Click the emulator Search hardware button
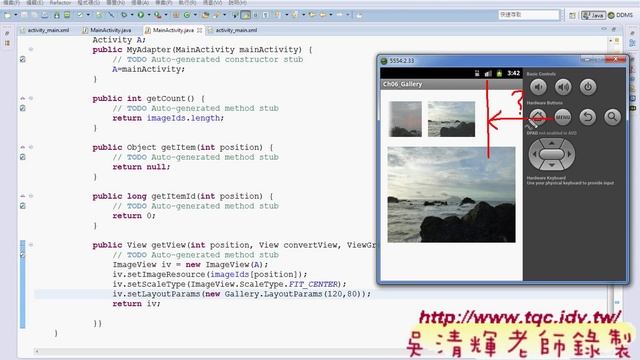 pos(612,117)
